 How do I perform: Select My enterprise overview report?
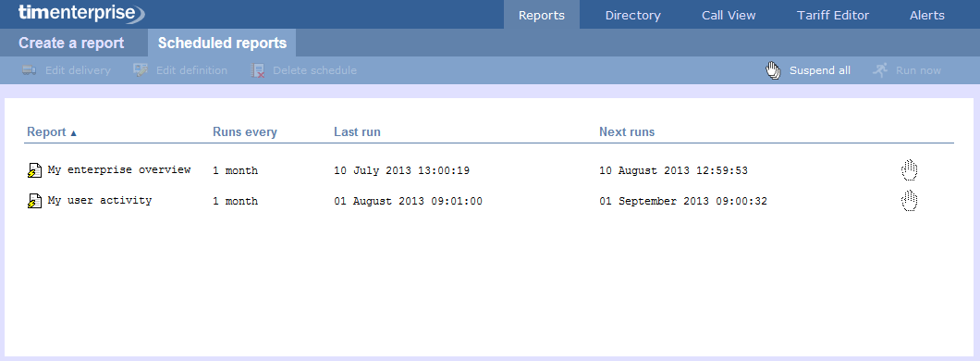(118, 169)
